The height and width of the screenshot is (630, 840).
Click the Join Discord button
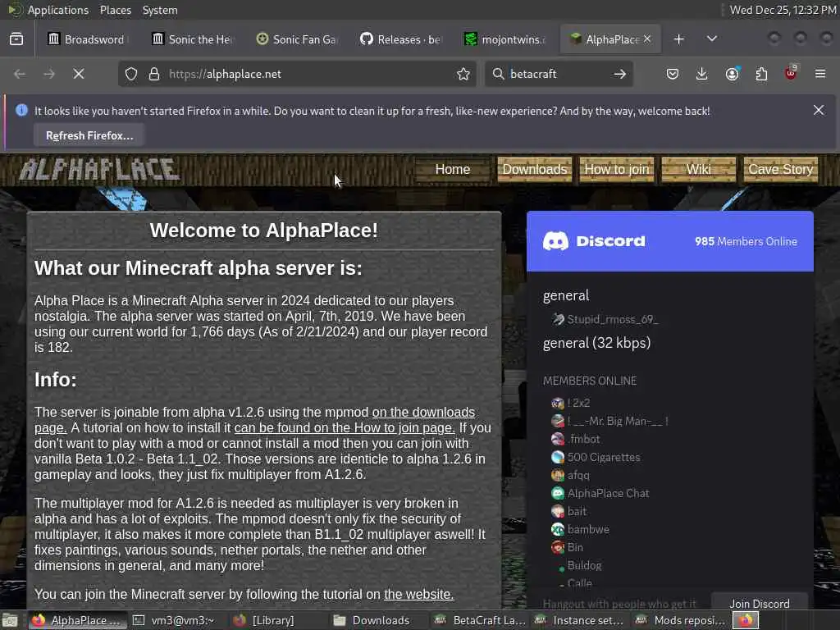coord(759,604)
